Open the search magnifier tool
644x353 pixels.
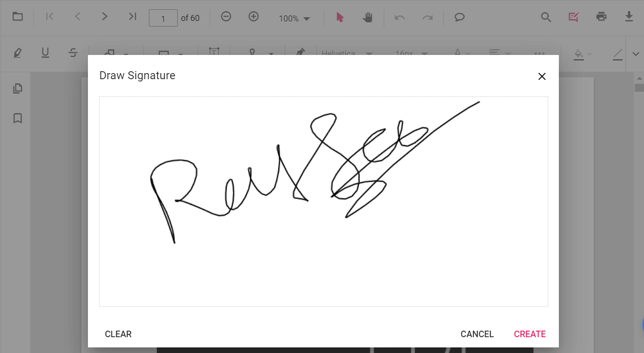pyautogui.click(x=546, y=18)
